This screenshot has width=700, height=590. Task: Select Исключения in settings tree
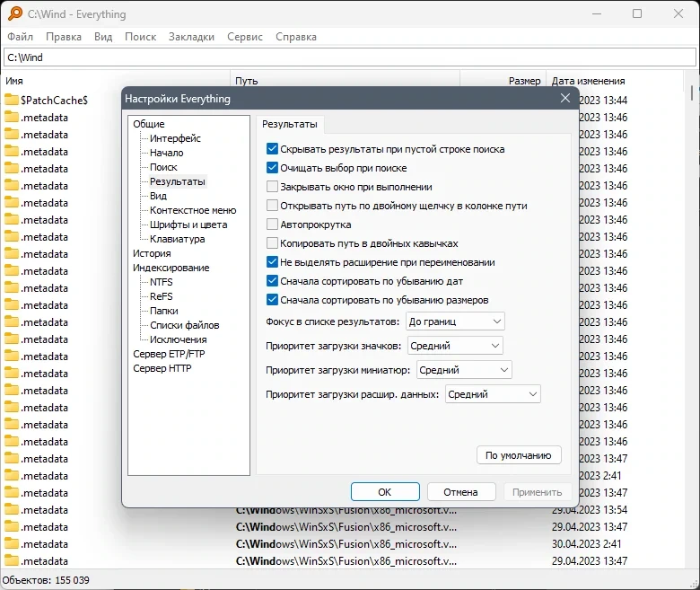tap(178, 339)
